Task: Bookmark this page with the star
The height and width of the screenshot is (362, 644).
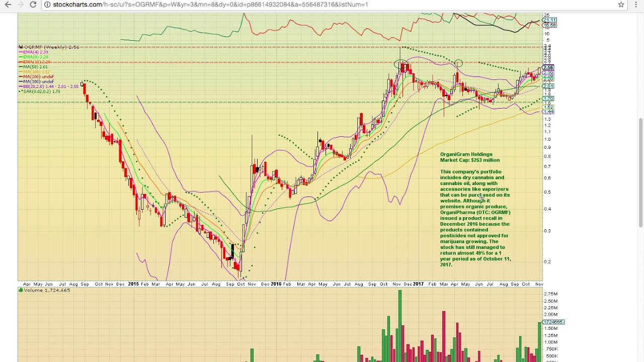Action: tap(621, 5)
